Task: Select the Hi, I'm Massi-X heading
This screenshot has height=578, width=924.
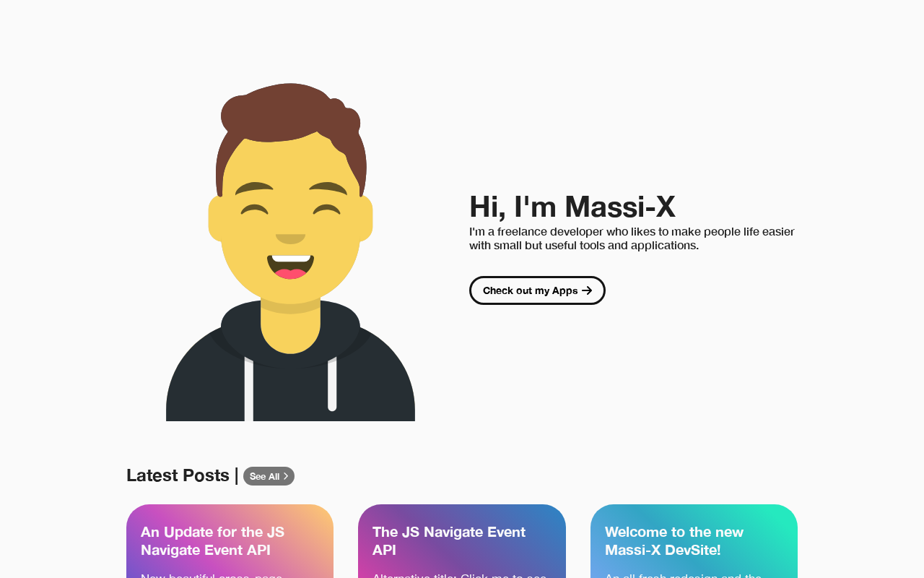Action: [572, 207]
